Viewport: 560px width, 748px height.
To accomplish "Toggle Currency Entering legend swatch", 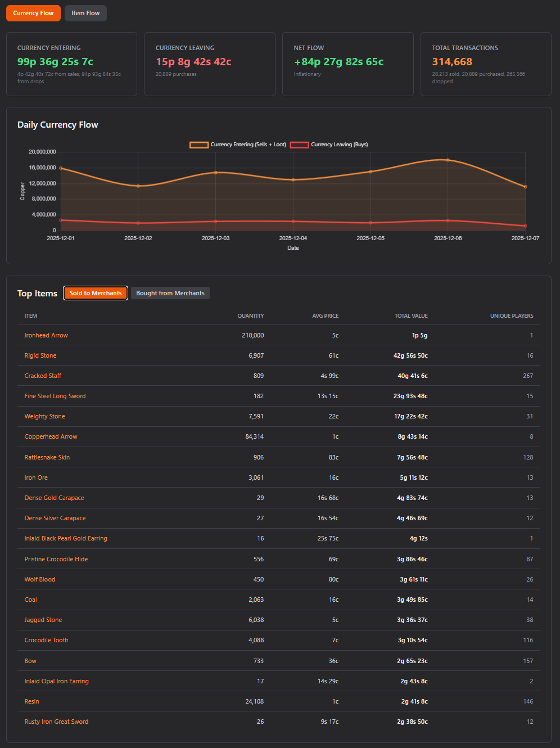I will (x=199, y=145).
